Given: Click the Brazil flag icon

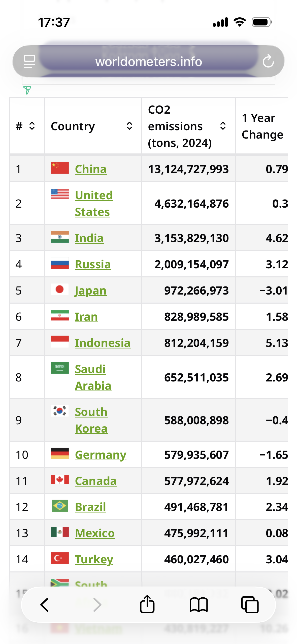Looking at the screenshot, I should [59, 506].
